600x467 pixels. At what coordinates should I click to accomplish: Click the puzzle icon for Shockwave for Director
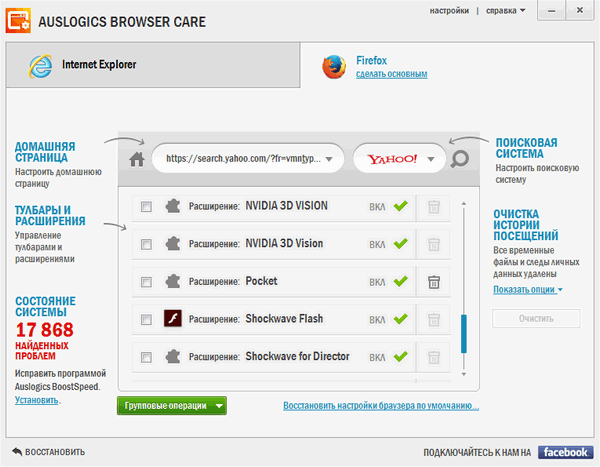coord(173,357)
